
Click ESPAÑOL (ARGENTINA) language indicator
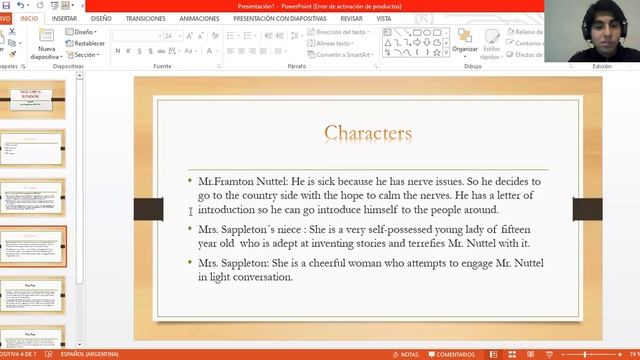89,354
